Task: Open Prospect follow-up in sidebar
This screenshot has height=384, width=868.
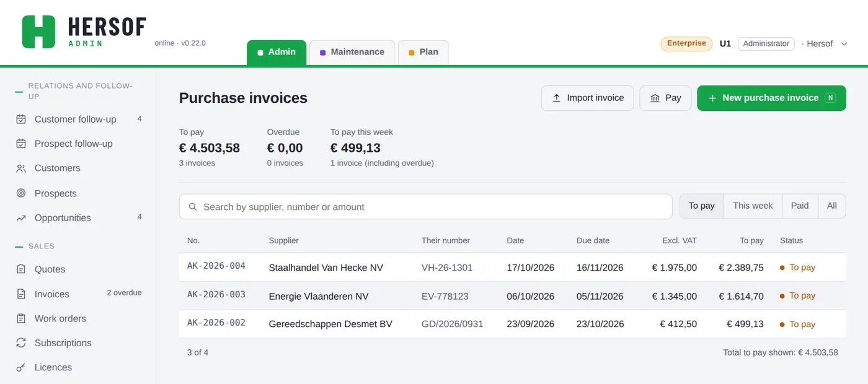Action: coord(79,144)
